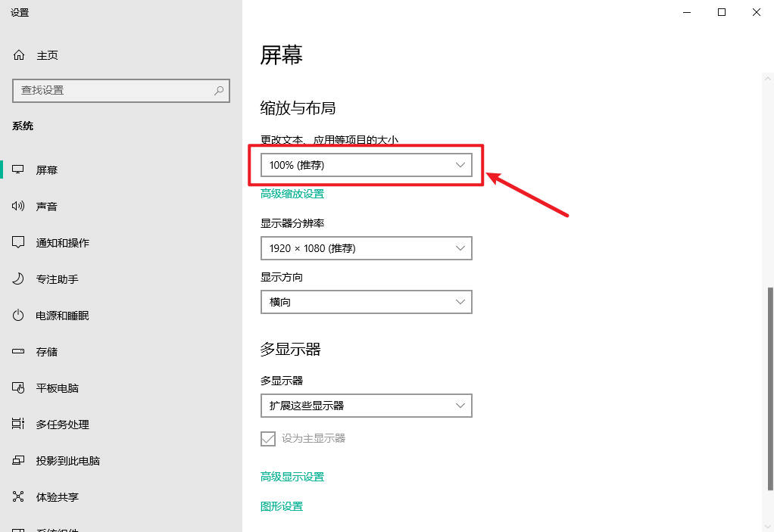The image size is (774, 532).
Task: Open the 高级显示设置 link
Action: [x=292, y=477]
